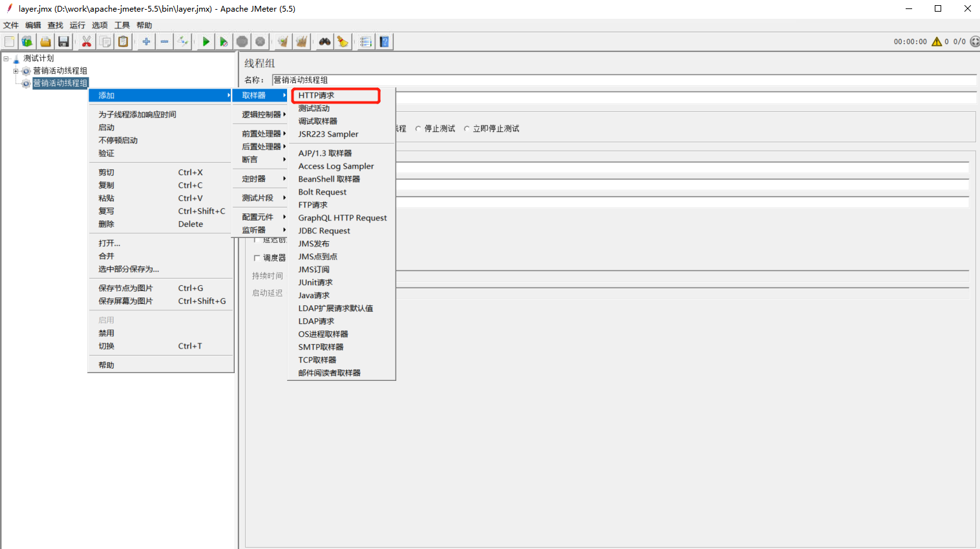
Task: Click the JMeter feather icon in title bar
Action: (x=9, y=8)
